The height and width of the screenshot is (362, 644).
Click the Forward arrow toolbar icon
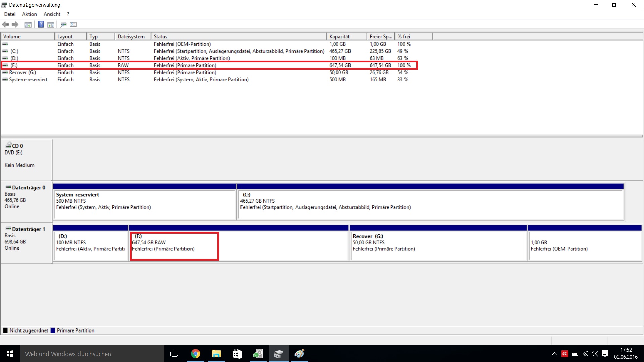(15, 24)
